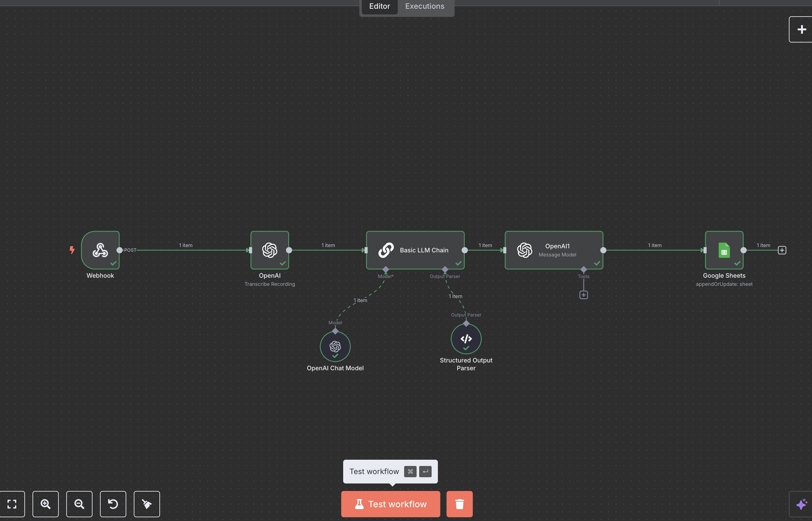This screenshot has height=521, width=812.
Task: Open the OpenAI1 Message Model node
Action: coord(554,250)
